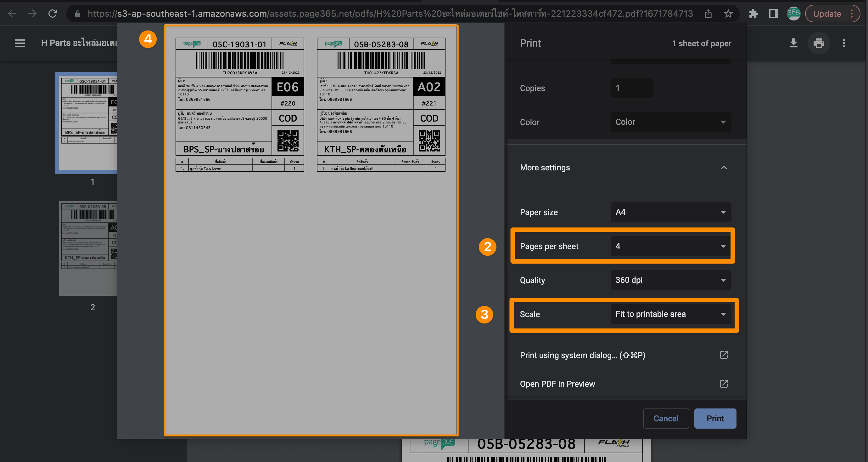Click order code 05C-19031-01 in preview
The height and width of the screenshot is (462, 868).
tap(240, 44)
